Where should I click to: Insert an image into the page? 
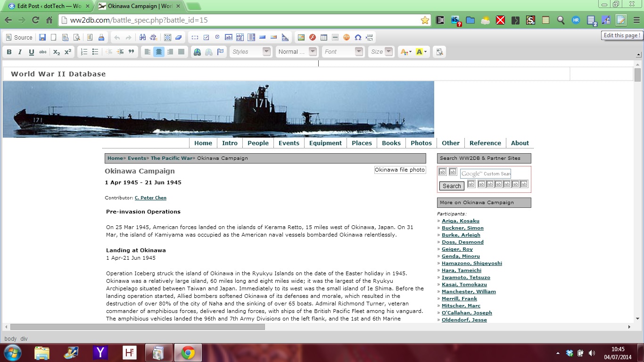click(x=301, y=37)
